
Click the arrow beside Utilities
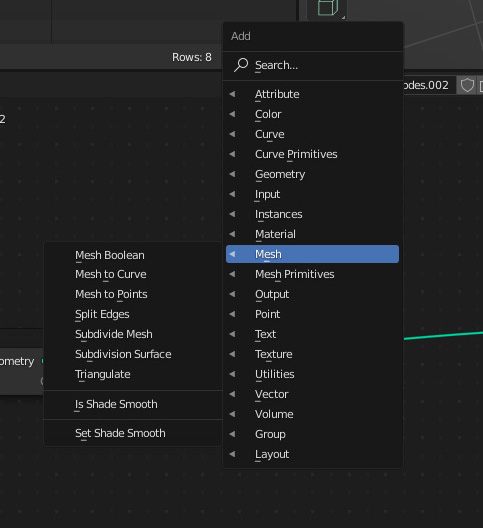click(x=232, y=374)
